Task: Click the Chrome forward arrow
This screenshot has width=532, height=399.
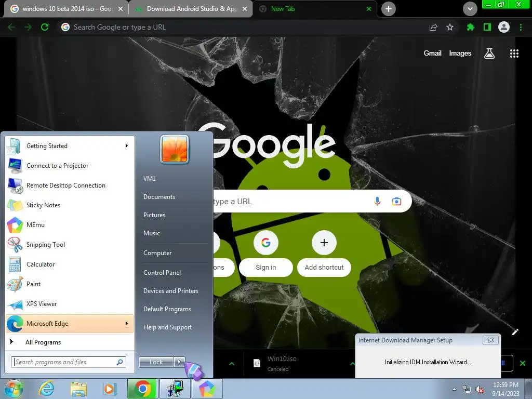Action: (x=28, y=27)
